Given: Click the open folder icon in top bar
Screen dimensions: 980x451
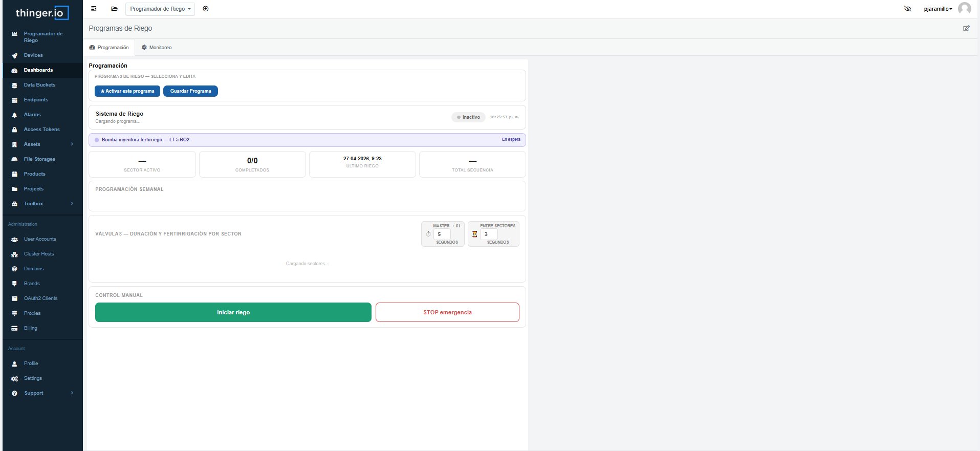Looking at the screenshot, I should (114, 9).
